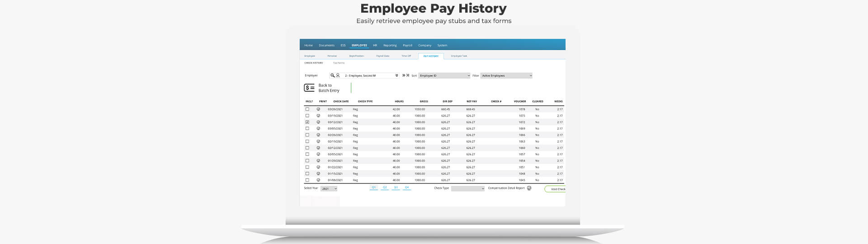Print the 01/08/2021 check stub
The image size is (868, 244).
318,180
